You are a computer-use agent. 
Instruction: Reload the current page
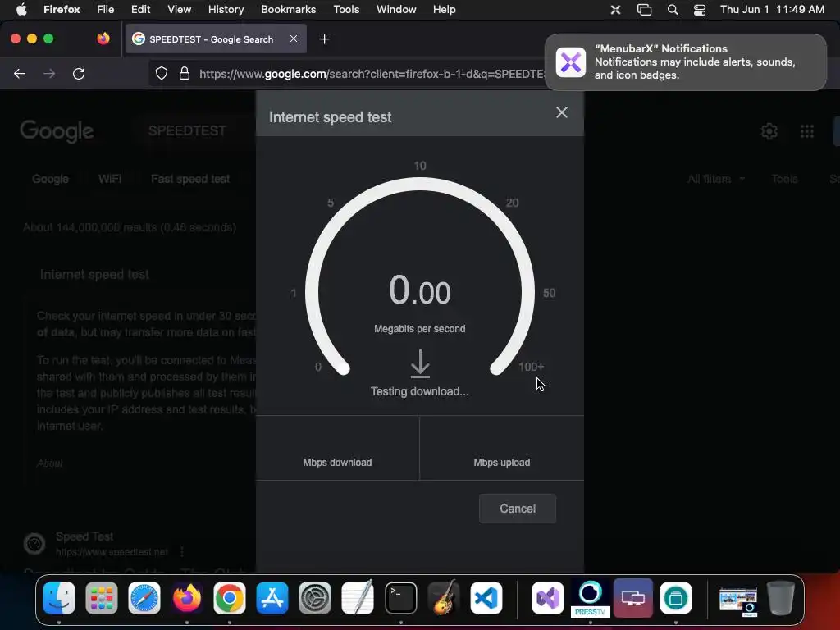coord(79,73)
